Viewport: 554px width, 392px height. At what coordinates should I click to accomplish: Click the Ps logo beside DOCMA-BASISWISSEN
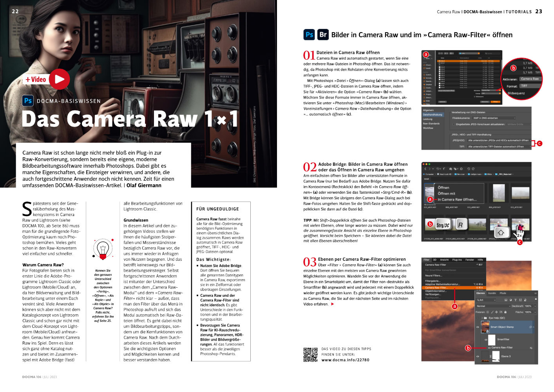pyautogui.click(x=28, y=101)
